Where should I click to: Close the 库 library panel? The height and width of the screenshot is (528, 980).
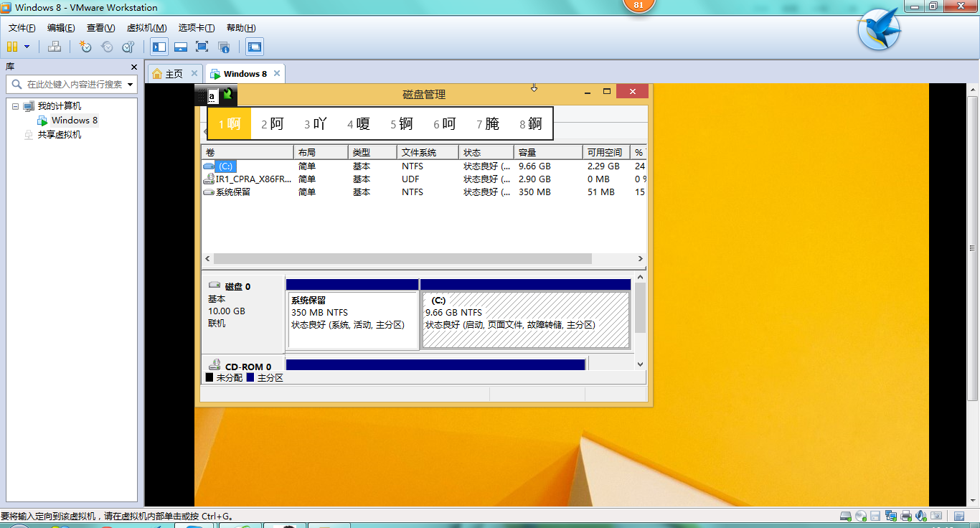coord(133,67)
